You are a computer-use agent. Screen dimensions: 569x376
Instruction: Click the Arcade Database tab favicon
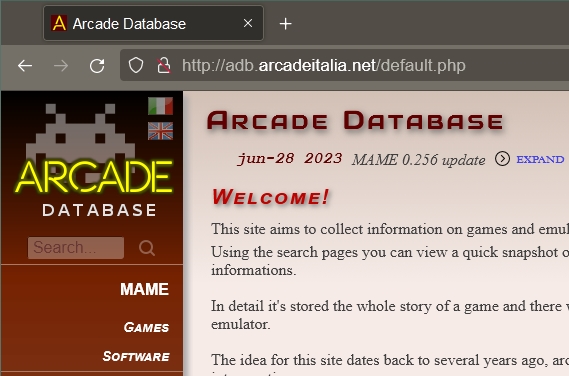click(x=59, y=24)
